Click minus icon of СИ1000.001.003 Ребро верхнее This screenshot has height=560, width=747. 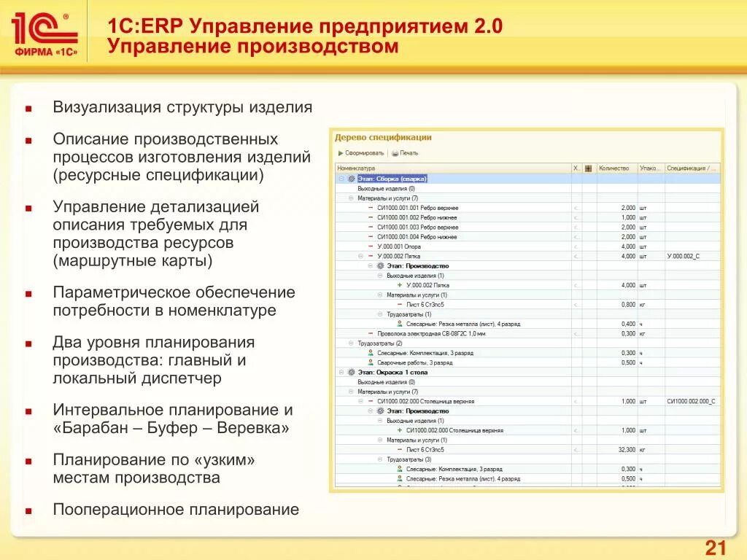[x=371, y=227]
